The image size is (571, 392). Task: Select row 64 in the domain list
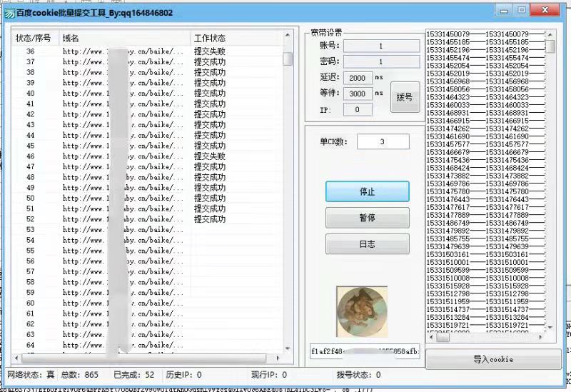pyautogui.click(x=147, y=345)
